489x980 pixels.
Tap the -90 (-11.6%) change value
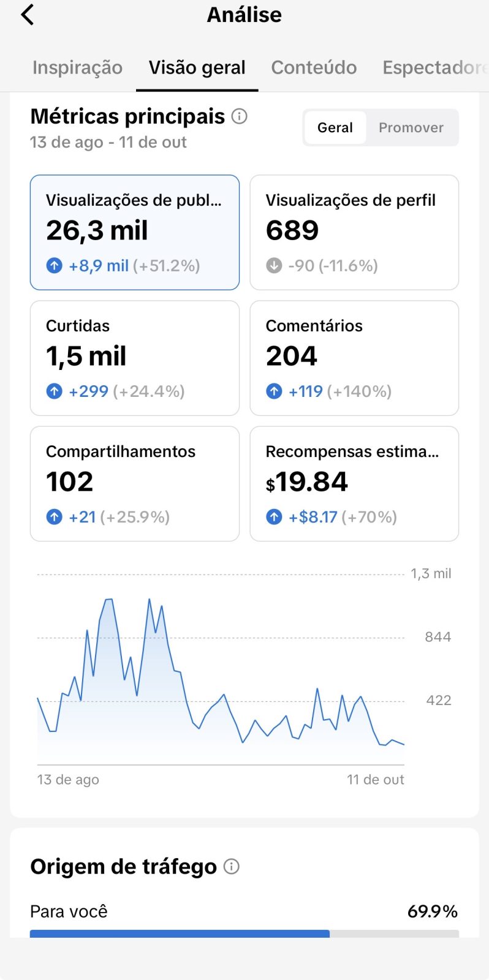(x=333, y=266)
